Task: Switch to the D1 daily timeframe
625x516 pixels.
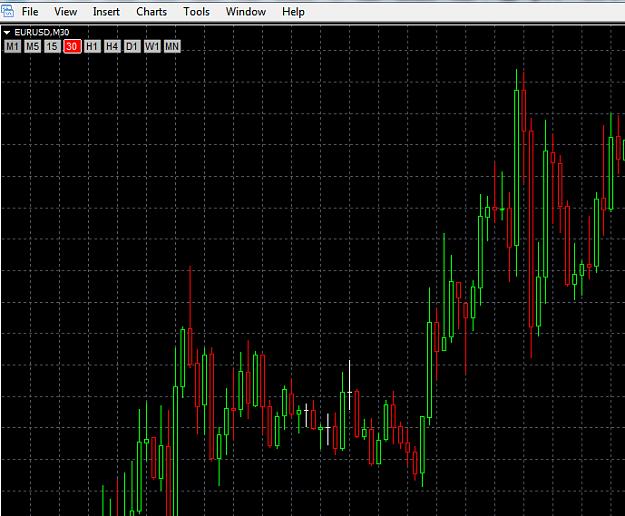Action: tap(132, 47)
